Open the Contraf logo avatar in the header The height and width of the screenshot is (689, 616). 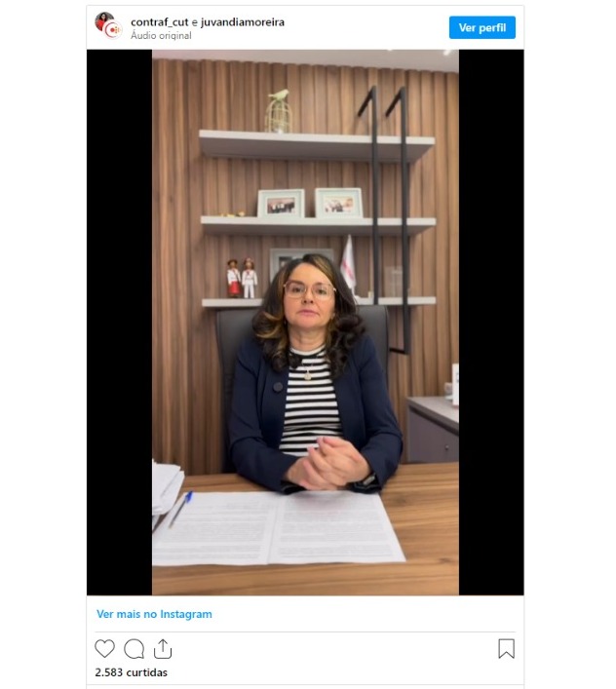(x=113, y=30)
